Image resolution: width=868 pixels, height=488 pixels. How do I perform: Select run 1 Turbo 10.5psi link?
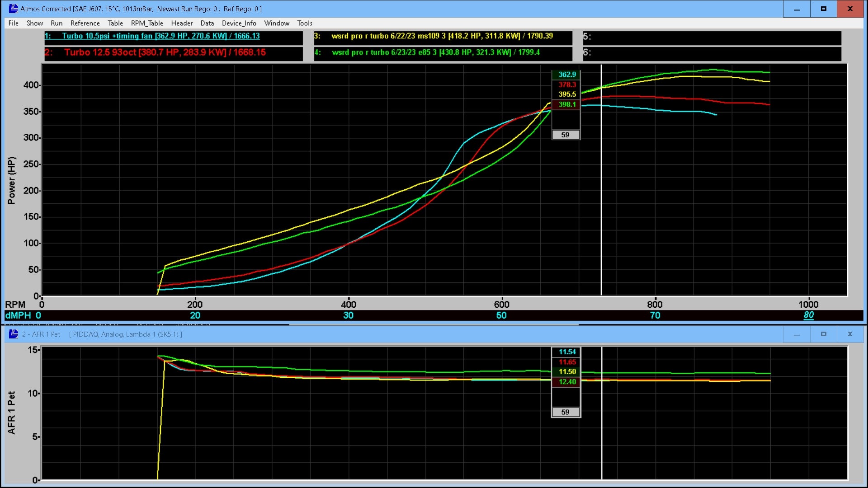(160, 36)
